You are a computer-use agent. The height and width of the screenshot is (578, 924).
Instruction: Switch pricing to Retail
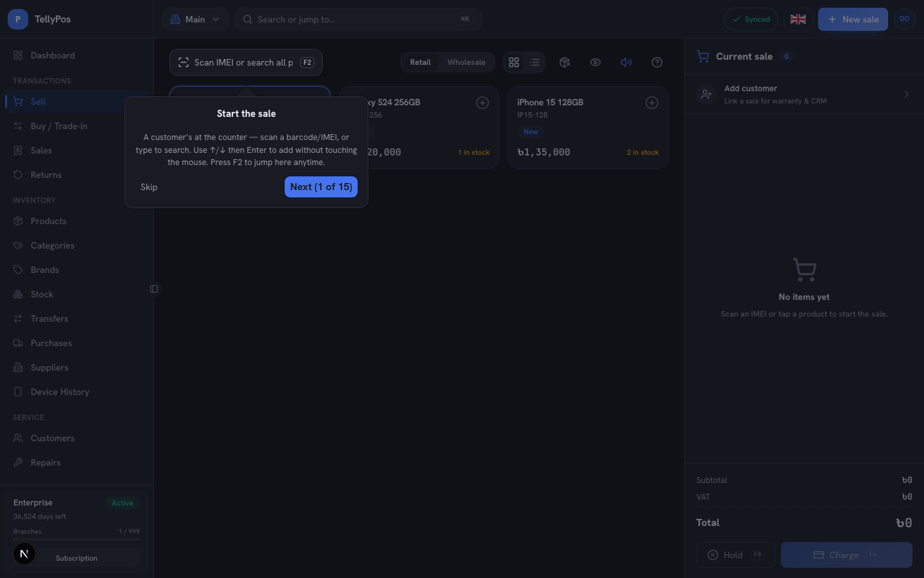[420, 62]
